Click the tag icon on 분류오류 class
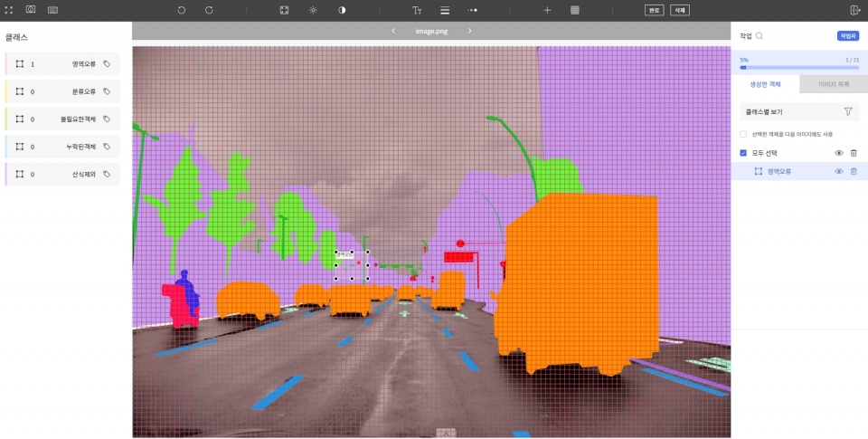The width and height of the screenshot is (868, 439). click(x=107, y=91)
